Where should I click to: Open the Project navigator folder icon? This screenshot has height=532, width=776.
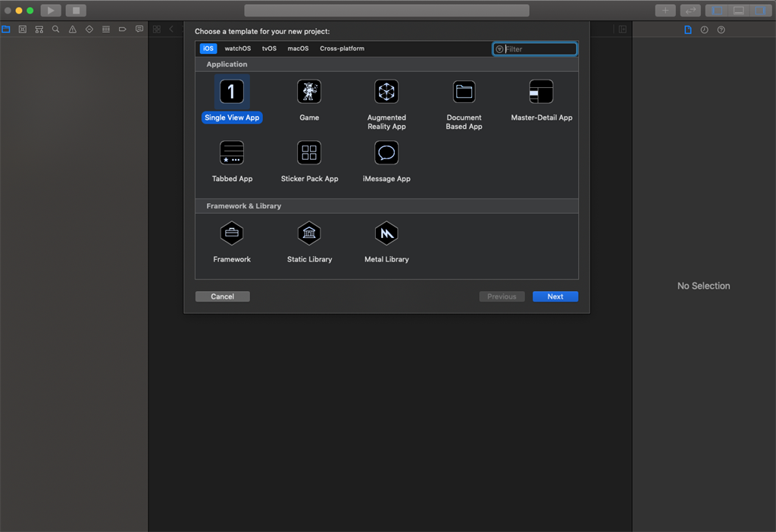6,30
